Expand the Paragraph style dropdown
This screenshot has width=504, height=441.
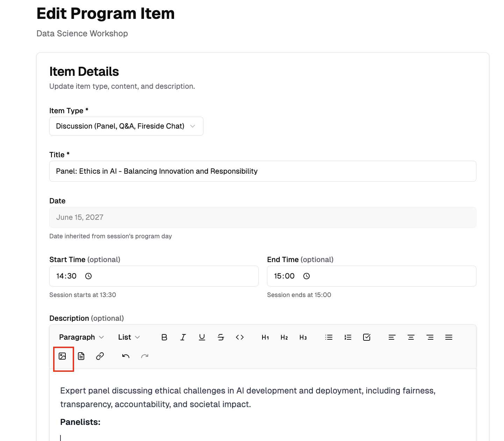pos(81,337)
